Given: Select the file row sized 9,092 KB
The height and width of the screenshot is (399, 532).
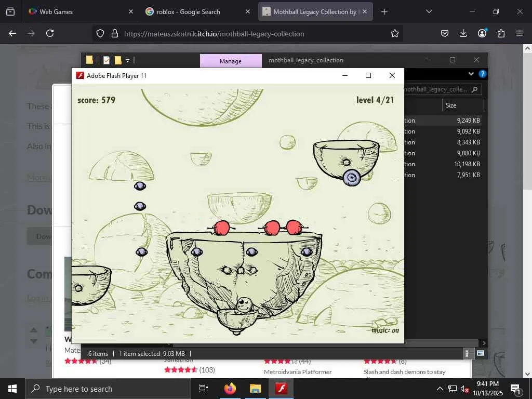Looking at the screenshot, I should click(x=444, y=131).
